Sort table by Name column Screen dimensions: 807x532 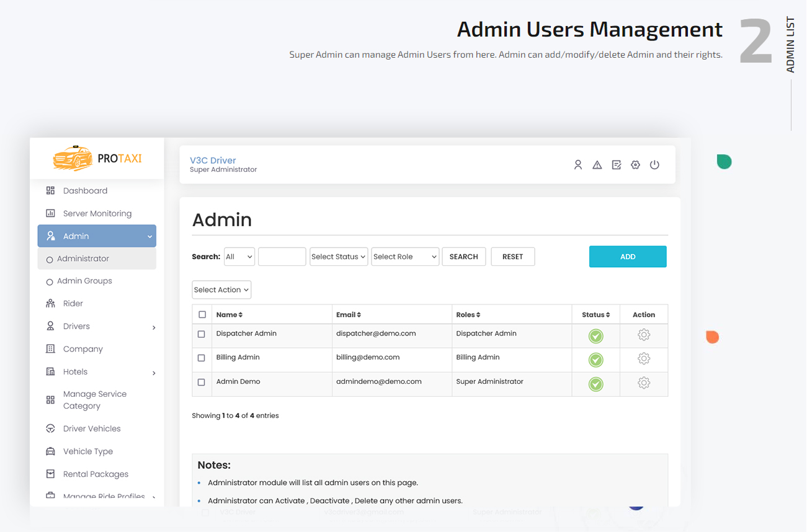[x=230, y=314]
